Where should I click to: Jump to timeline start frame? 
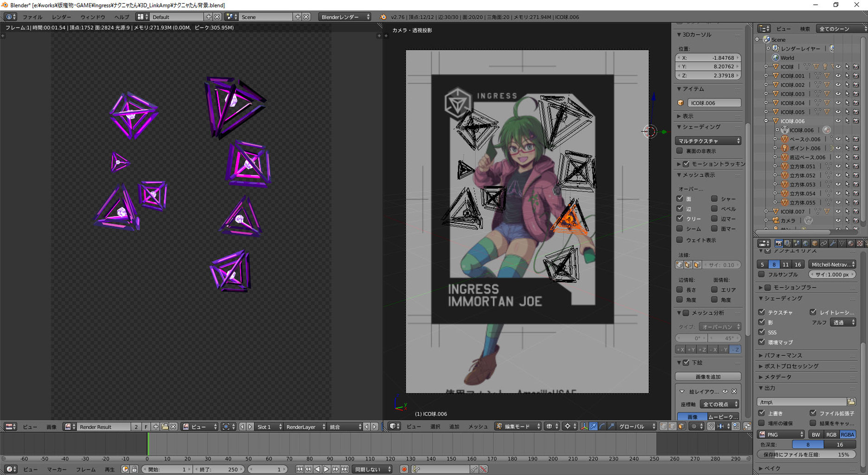tap(300, 469)
